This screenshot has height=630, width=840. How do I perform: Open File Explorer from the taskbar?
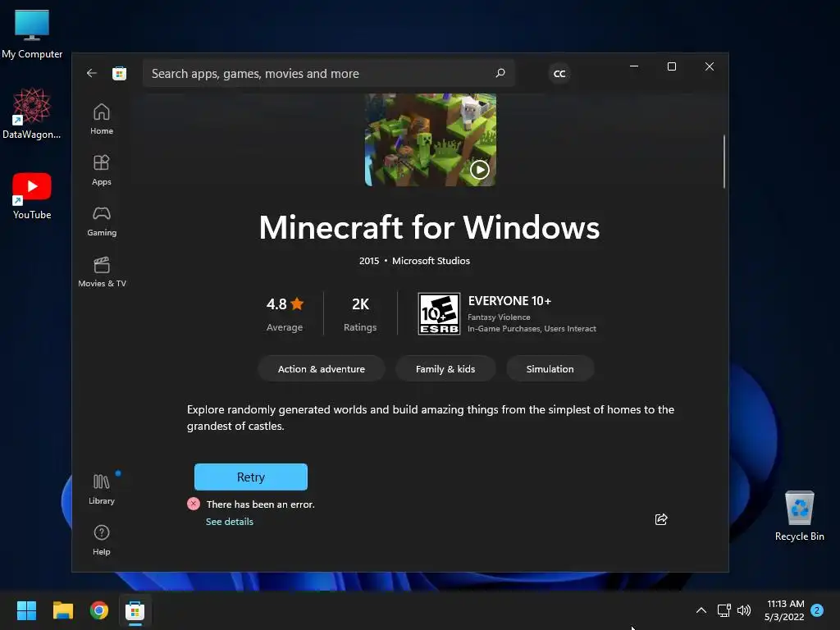(62, 610)
